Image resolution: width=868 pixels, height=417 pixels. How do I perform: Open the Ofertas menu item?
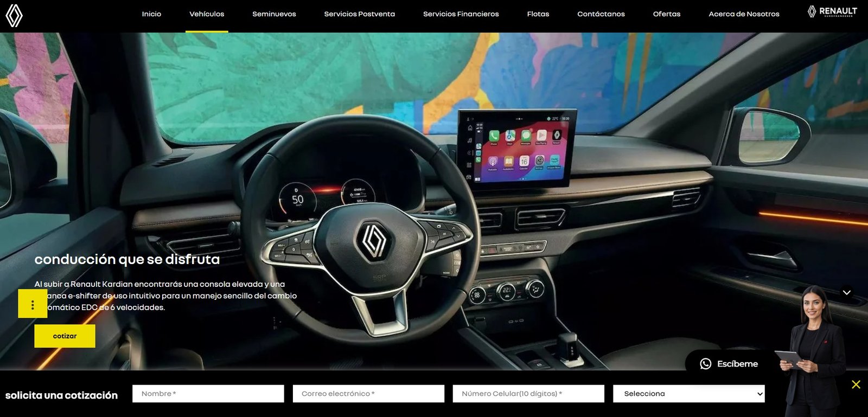tap(667, 14)
